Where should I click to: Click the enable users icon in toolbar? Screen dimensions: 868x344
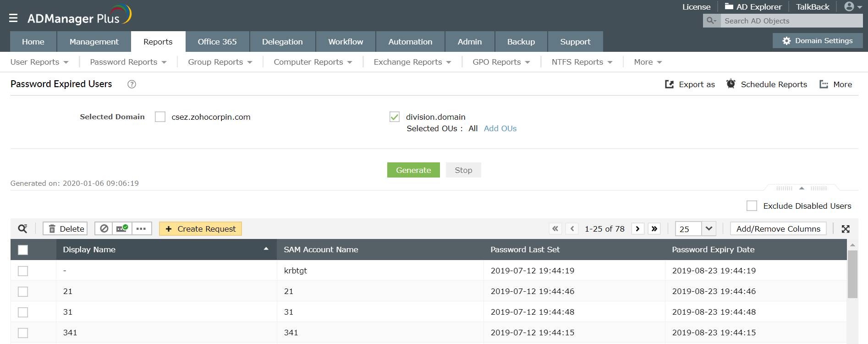tap(122, 228)
